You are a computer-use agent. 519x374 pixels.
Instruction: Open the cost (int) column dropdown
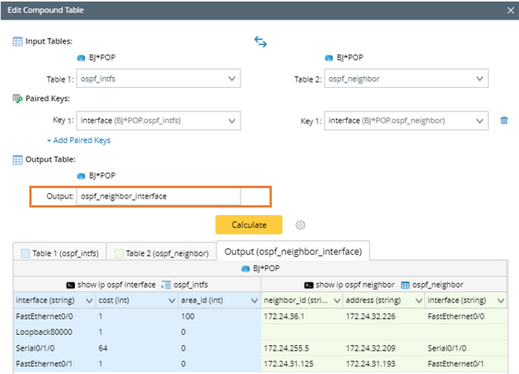pyautogui.click(x=172, y=301)
